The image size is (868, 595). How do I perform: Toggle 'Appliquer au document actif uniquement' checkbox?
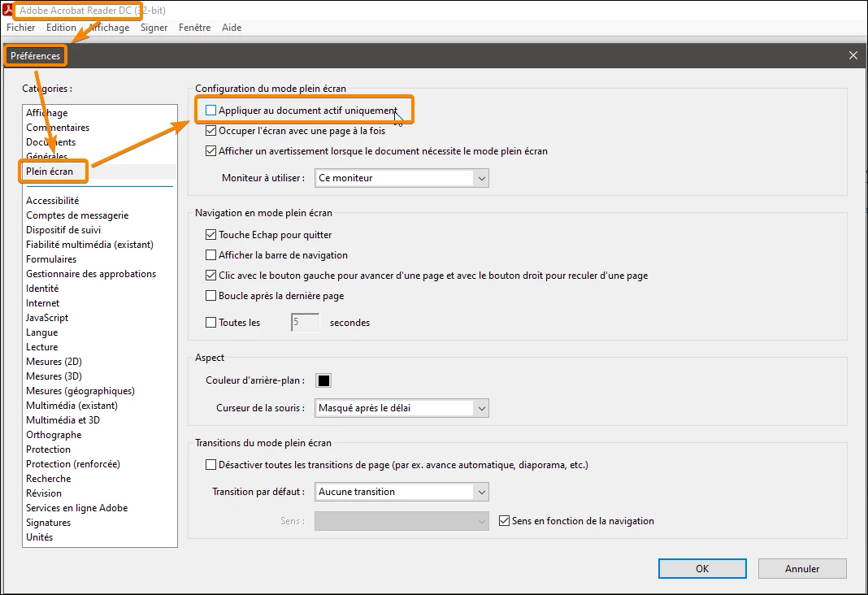(x=211, y=111)
